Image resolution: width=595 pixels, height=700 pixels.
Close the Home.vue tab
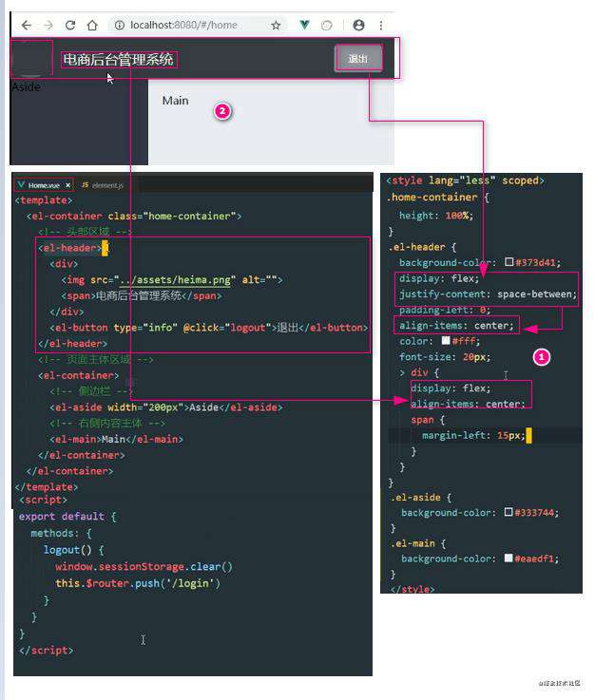[67, 185]
